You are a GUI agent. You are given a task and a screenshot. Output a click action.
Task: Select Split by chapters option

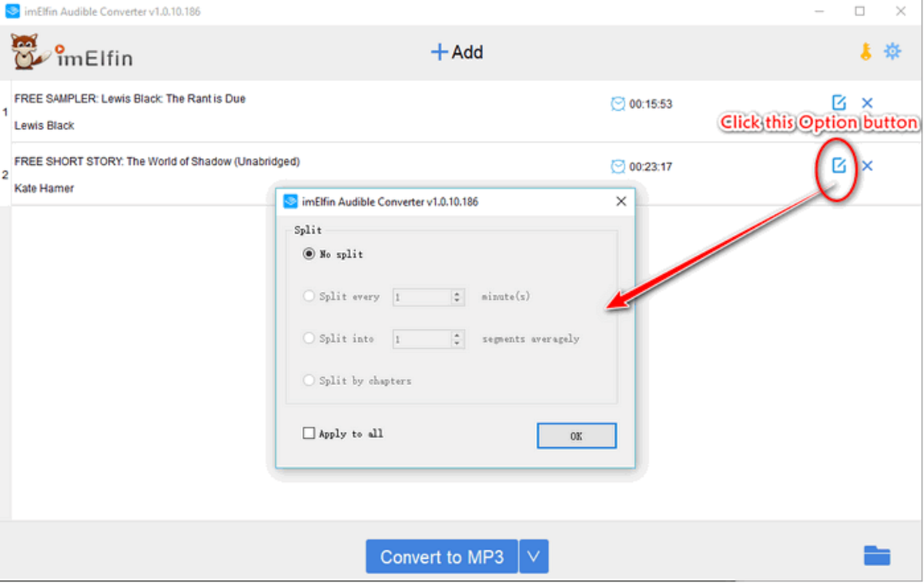tap(309, 380)
